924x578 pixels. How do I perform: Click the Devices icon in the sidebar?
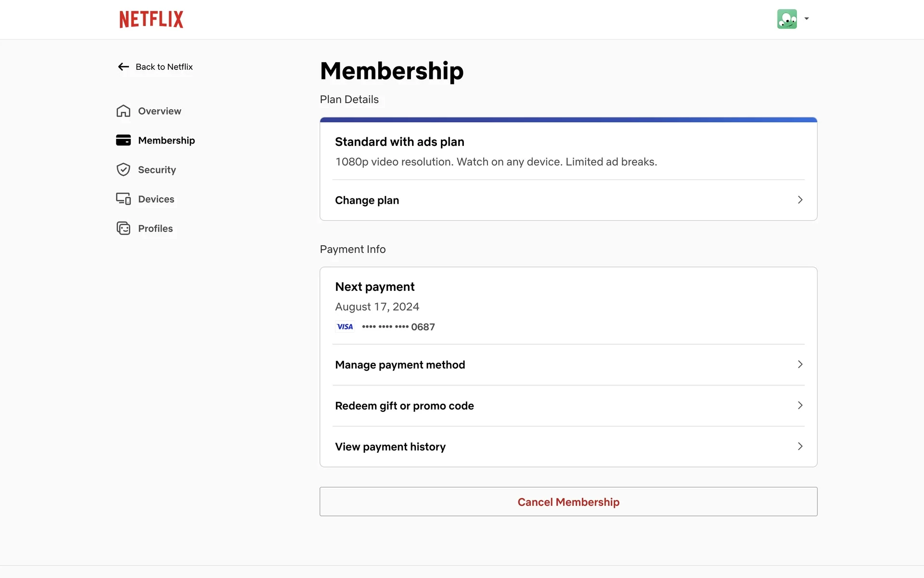click(x=123, y=199)
